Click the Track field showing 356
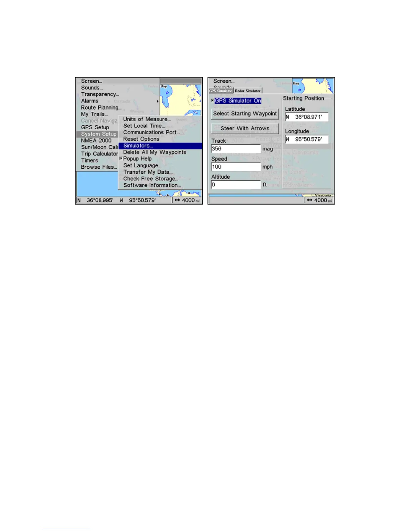 click(x=236, y=149)
